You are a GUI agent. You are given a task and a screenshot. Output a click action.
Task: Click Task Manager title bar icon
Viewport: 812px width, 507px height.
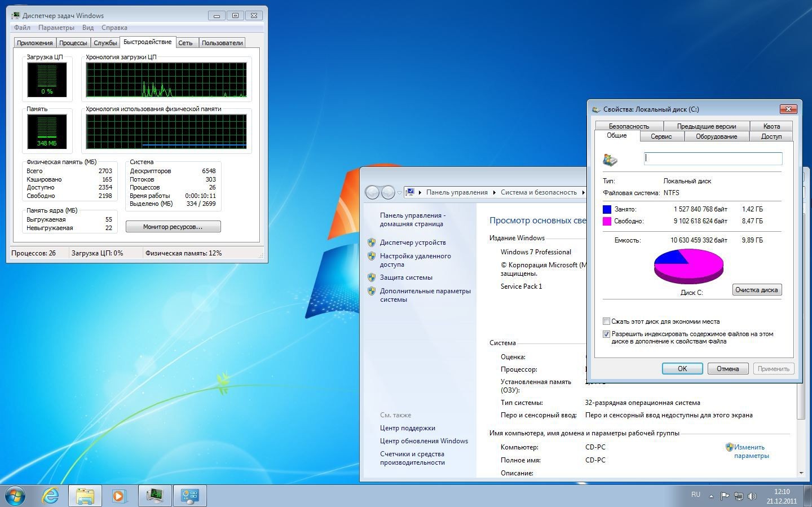point(15,15)
